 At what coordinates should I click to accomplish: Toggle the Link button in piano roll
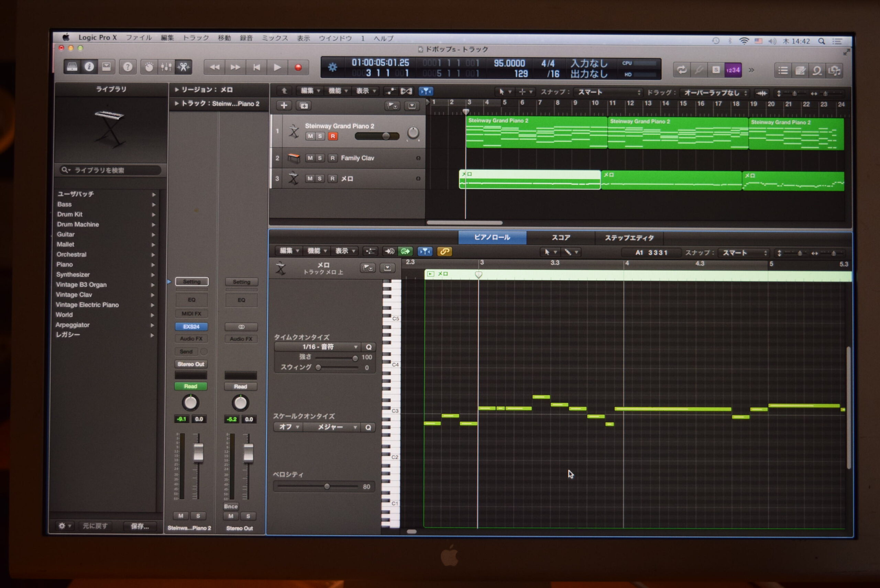pos(444,252)
